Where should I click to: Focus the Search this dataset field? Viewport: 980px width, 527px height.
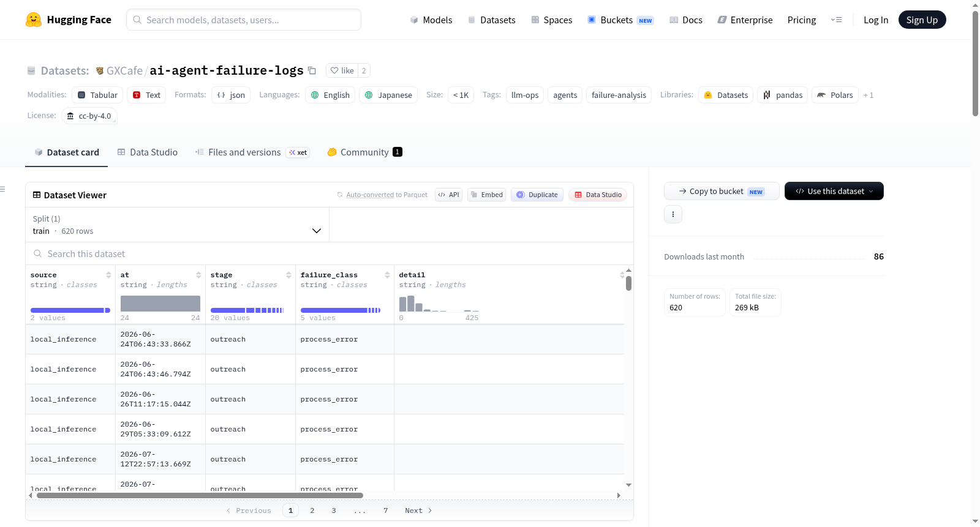tap(330, 253)
